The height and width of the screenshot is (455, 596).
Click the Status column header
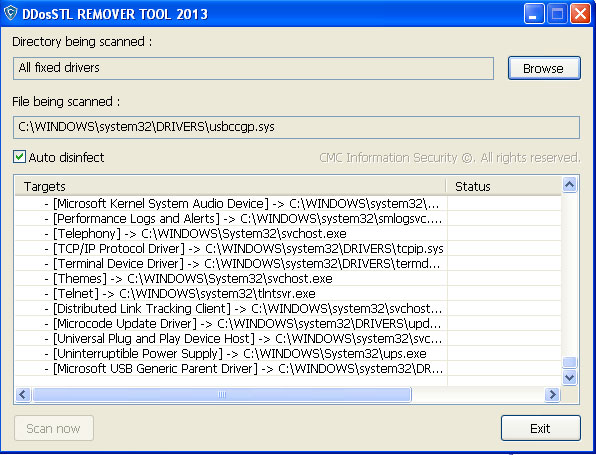tap(504, 186)
